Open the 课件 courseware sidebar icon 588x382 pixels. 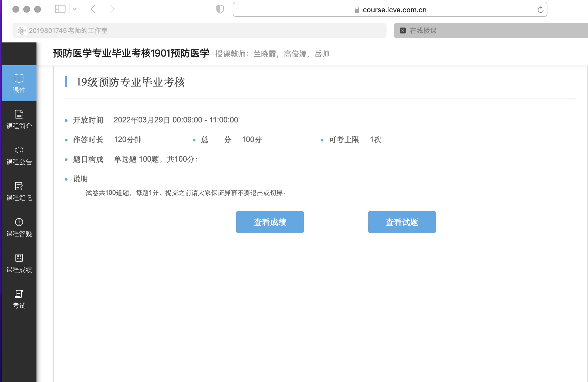19,78
